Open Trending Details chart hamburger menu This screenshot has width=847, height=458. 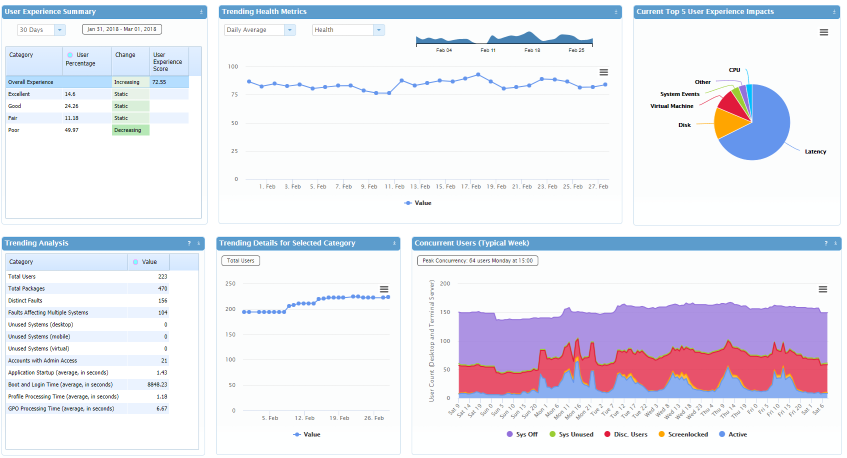coord(383,289)
